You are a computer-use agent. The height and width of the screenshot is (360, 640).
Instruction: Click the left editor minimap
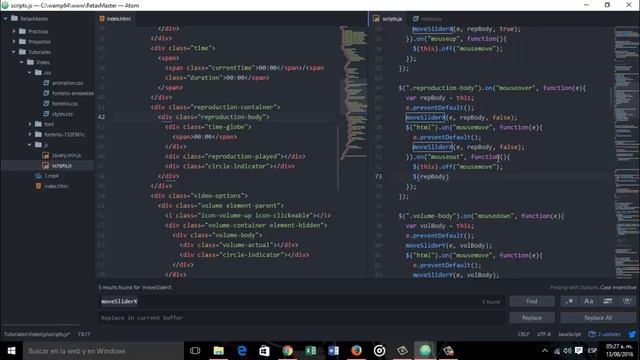tap(353, 93)
